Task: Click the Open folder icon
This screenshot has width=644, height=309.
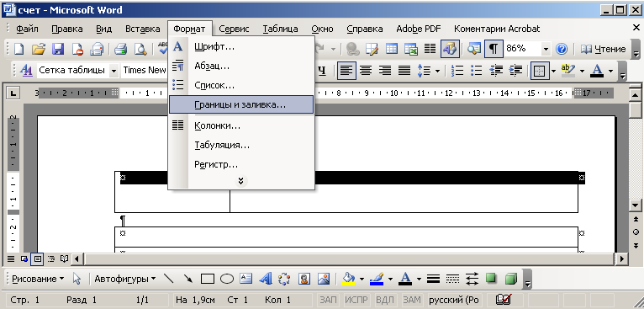Action: (39, 49)
